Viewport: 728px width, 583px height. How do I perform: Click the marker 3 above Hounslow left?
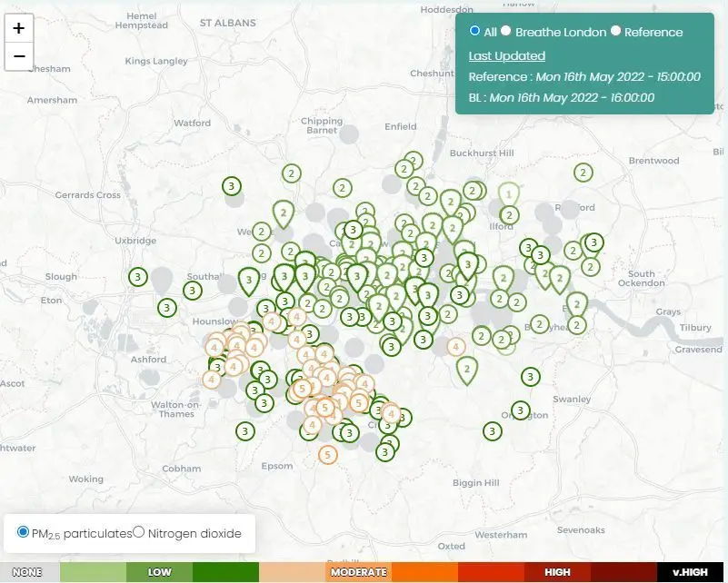(167, 308)
